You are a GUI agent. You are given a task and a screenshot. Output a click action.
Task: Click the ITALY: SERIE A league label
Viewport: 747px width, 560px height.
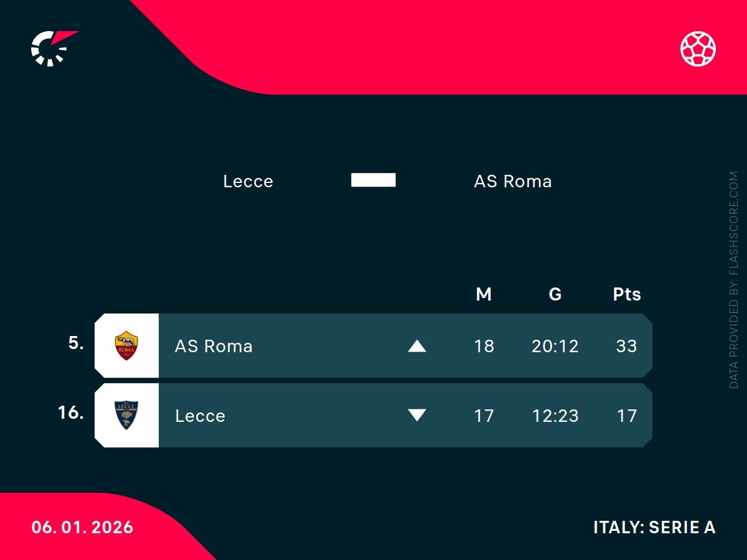point(654,527)
